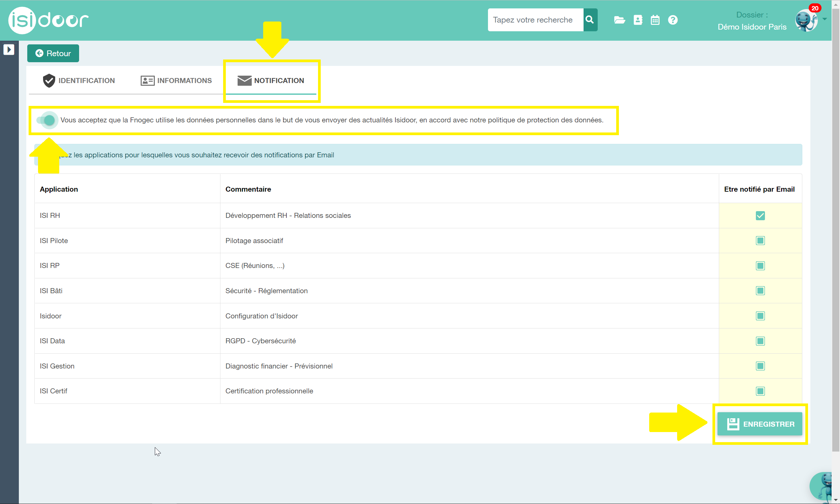Click 'Diagnostic financier - Prévisionnel' comment cell
840x504 pixels.
click(x=469, y=366)
